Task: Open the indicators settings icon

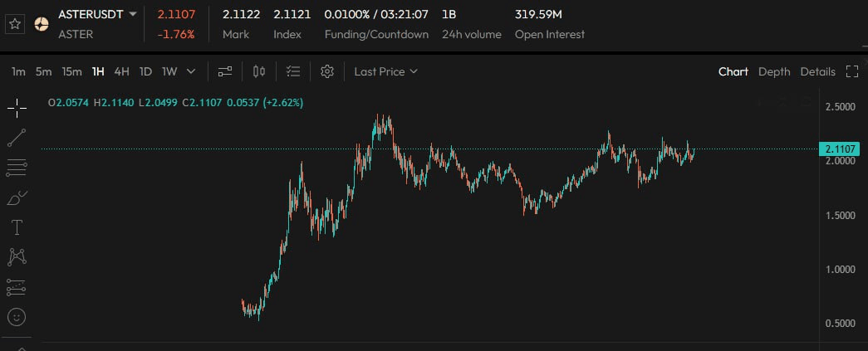Action: tap(224, 71)
